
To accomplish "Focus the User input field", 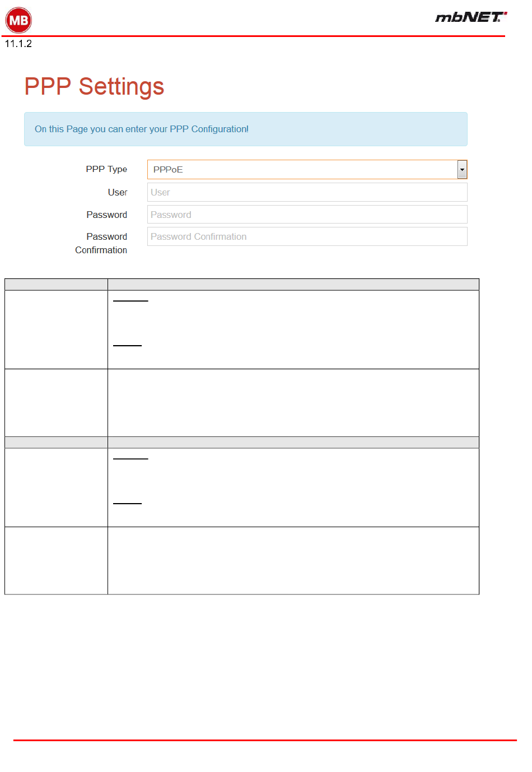I will click(307, 192).
